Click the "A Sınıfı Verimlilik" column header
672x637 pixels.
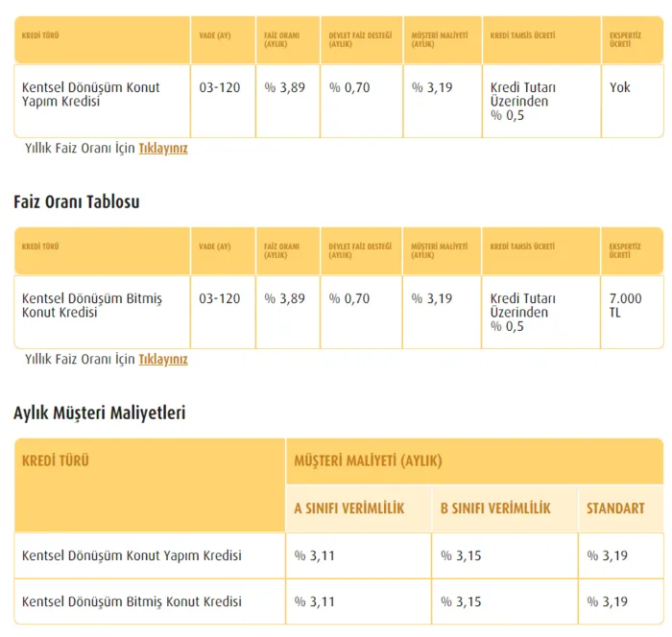pos(348,508)
